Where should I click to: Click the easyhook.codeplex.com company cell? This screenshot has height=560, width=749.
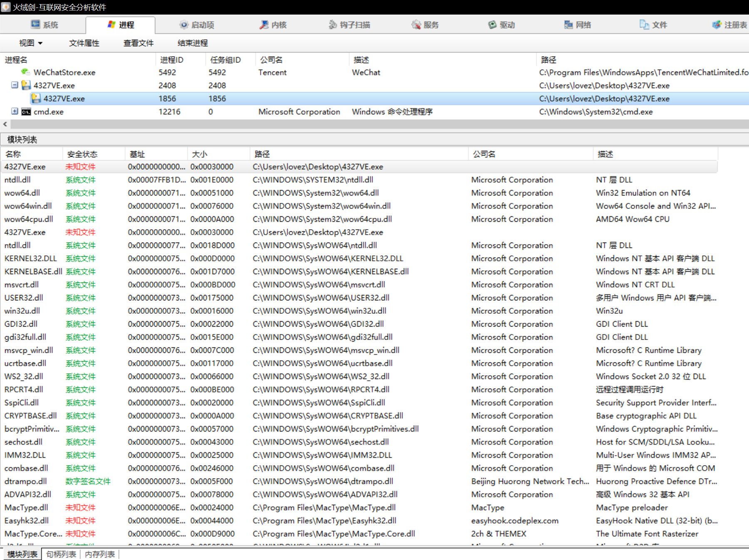coord(515,520)
